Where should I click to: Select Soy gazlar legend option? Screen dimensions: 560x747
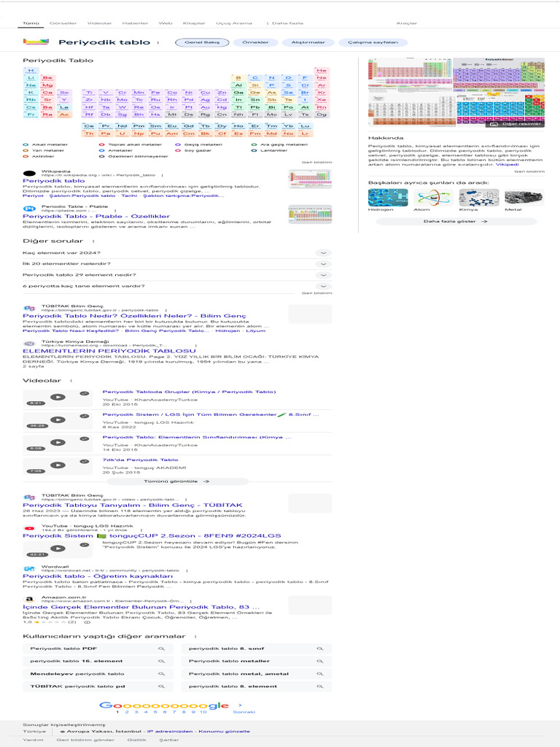pyautogui.click(x=193, y=150)
